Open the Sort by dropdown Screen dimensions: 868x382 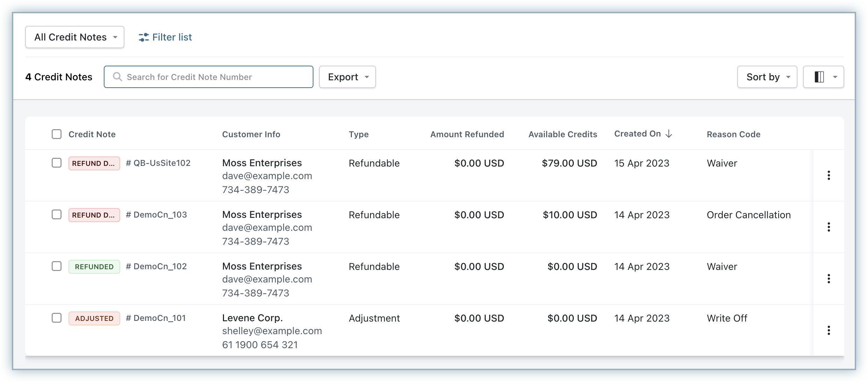(767, 77)
